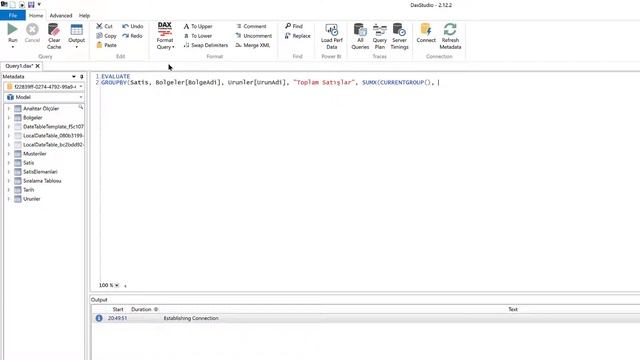Screen dimensions: 640x360
Task: Open the zoom percentage dropdown
Action: tap(117, 285)
